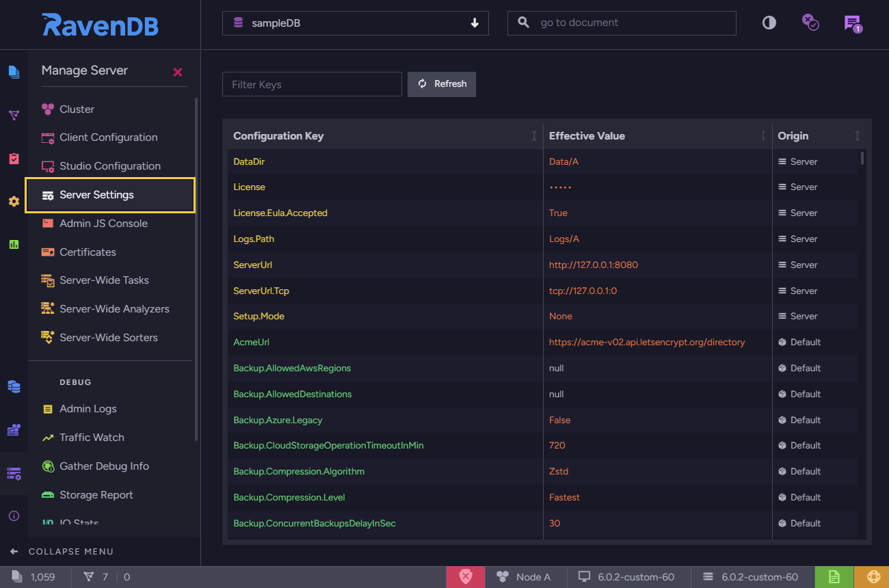Viewport: 889px width, 588px height.
Task: Focus the Filter Keys input
Action: (x=312, y=84)
